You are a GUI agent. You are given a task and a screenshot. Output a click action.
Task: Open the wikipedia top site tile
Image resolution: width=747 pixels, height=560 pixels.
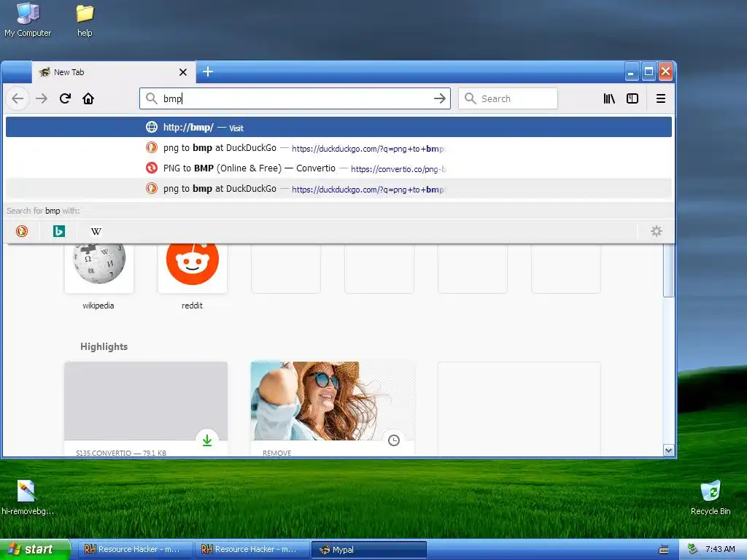99,268
